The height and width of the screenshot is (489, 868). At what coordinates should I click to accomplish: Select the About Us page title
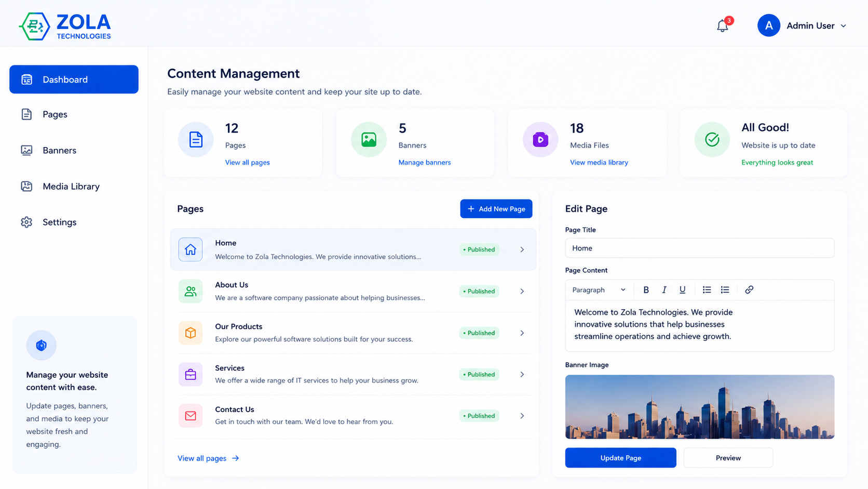click(232, 285)
